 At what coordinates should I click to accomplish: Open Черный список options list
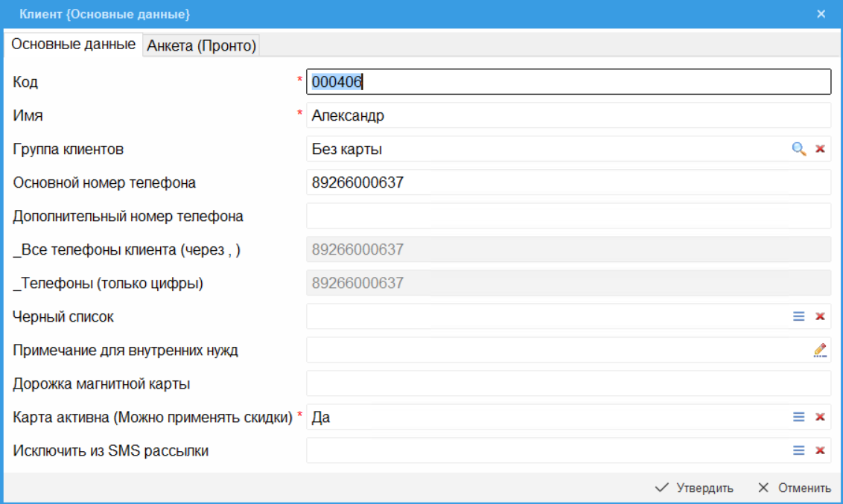798,316
